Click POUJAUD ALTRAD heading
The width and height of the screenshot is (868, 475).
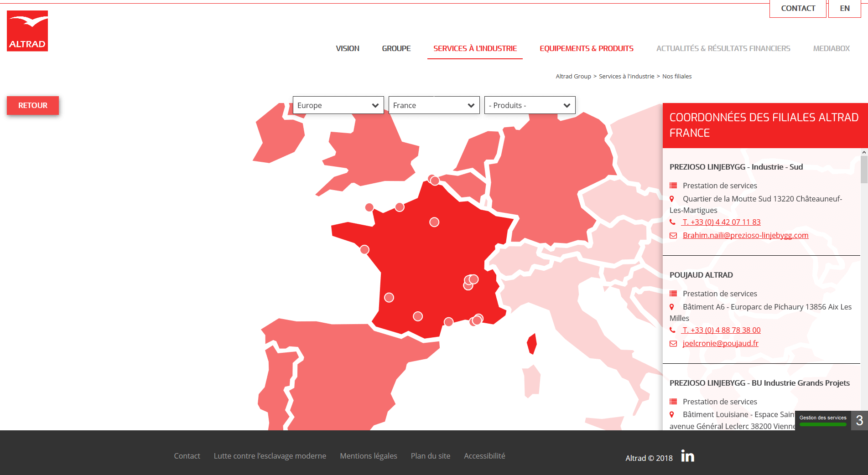(x=701, y=275)
